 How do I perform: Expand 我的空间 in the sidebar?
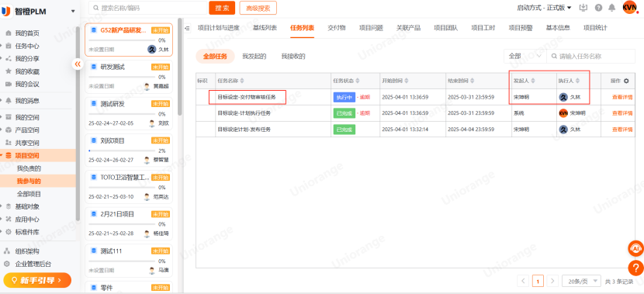(2, 117)
